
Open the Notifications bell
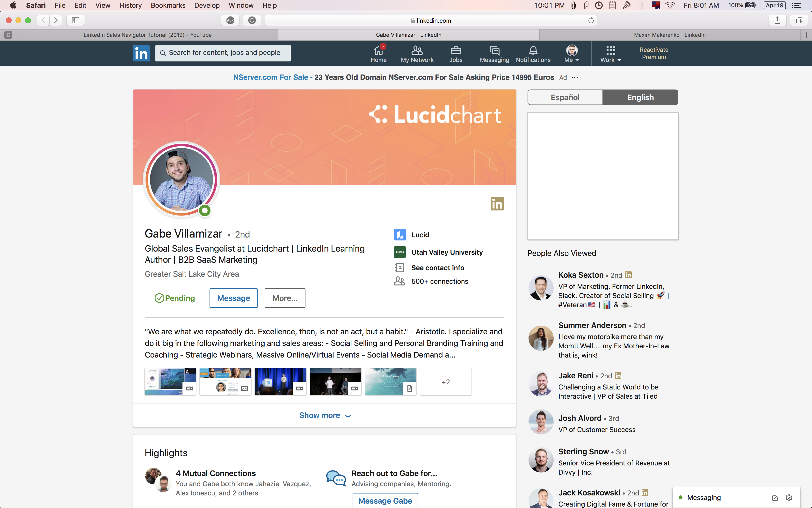click(533, 54)
